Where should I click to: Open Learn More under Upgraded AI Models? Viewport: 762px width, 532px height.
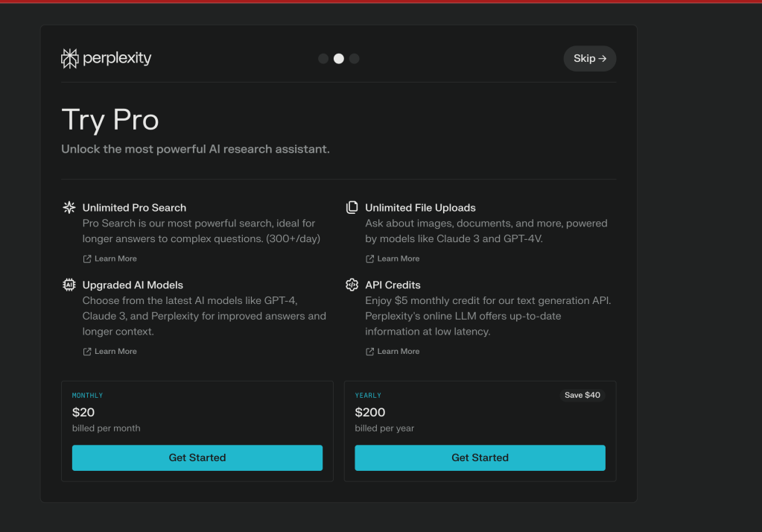point(109,351)
